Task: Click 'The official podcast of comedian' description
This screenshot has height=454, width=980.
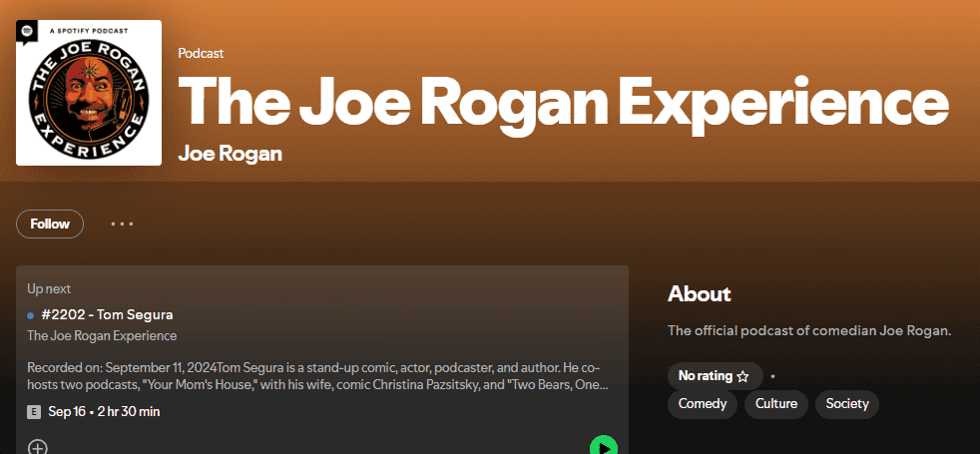Action: coord(809,330)
